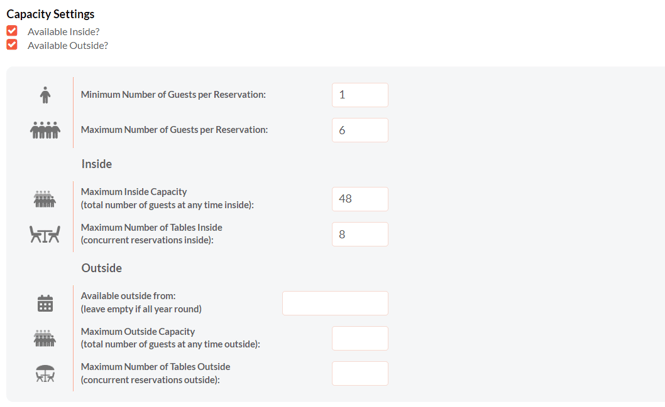This screenshot has width=665, height=407.
Task: Click the Inside section heading
Action: pyautogui.click(x=97, y=164)
